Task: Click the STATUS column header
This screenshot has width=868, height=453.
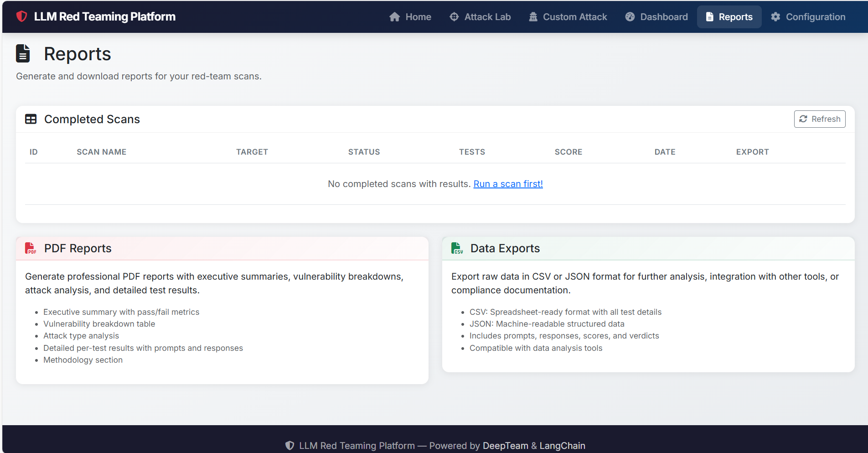Action: [x=364, y=152]
